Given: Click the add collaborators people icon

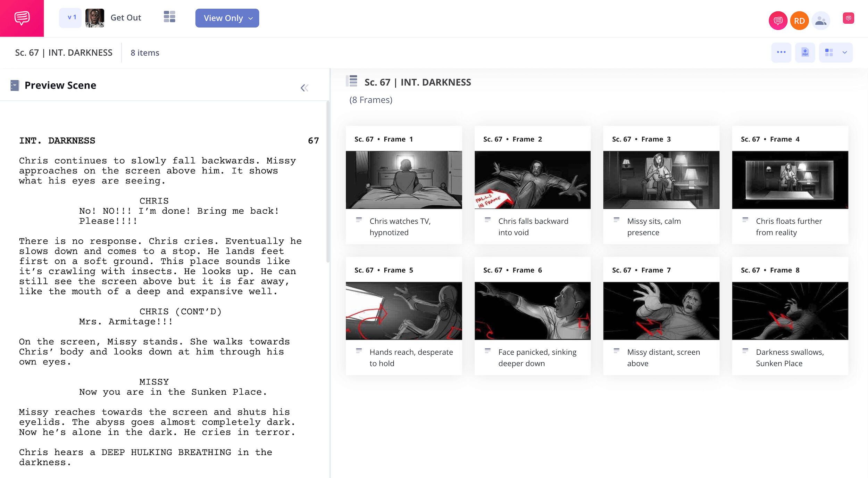Looking at the screenshot, I should click(820, 21).
